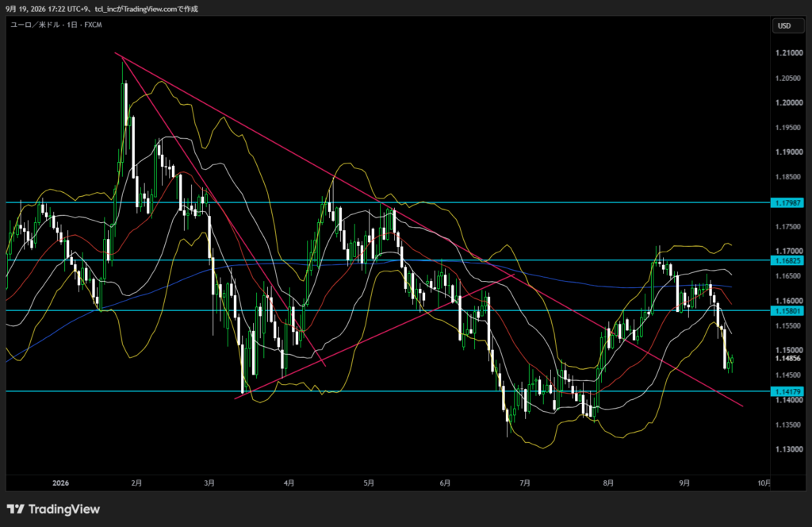Click the 2月 marker on time axis

pos(136,483)
